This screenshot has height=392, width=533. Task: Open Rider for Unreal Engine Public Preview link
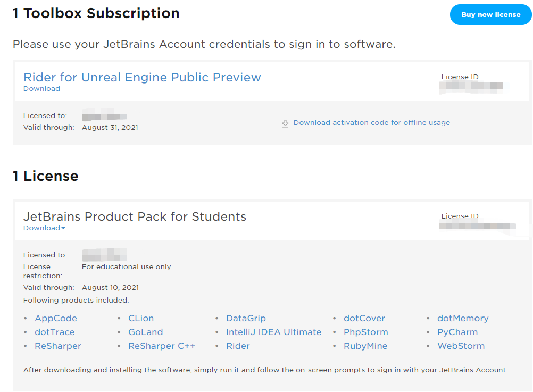(x=142, y=77)
